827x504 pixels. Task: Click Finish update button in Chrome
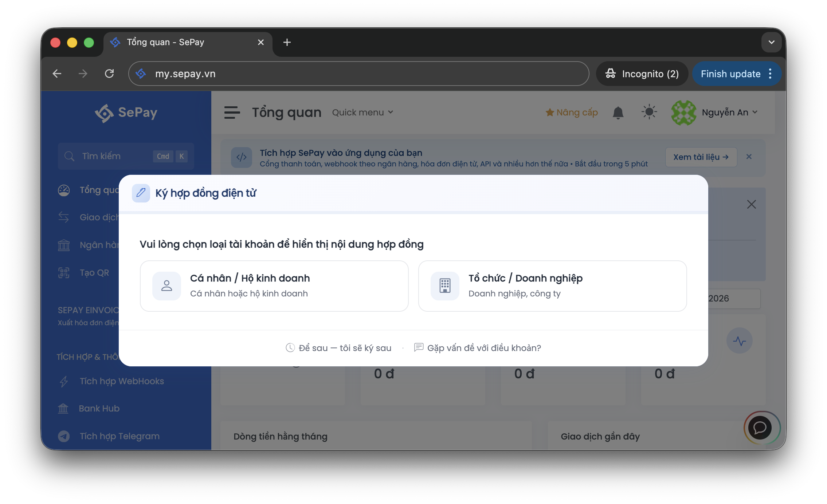tap(730, 74)
